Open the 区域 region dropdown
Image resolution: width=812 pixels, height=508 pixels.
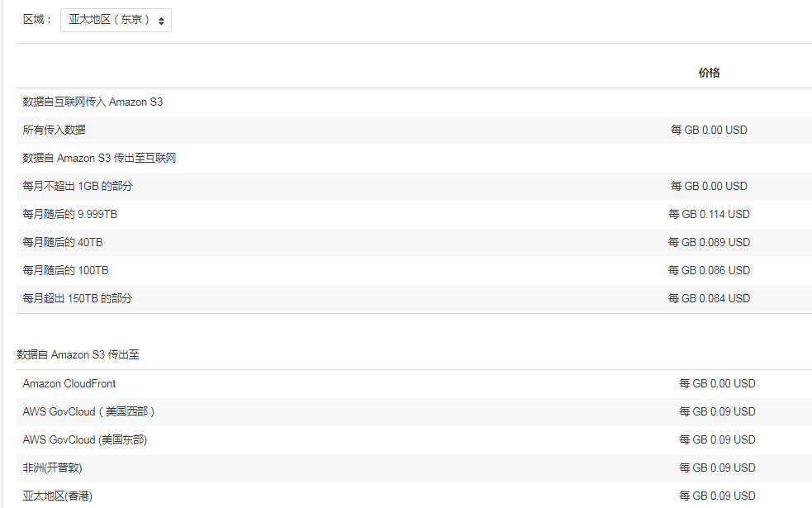click(x=116, y=20)
